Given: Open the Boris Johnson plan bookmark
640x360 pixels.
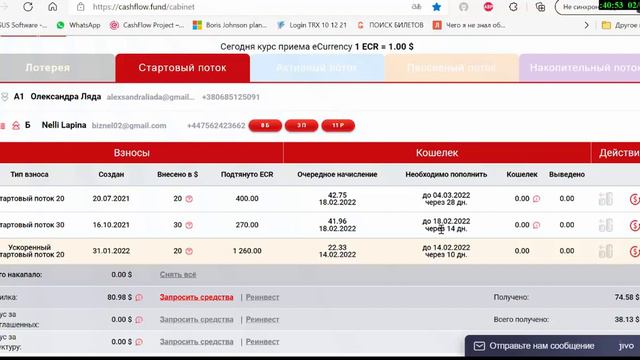Looking at the screenshot, I should click(x=230, y=25).
